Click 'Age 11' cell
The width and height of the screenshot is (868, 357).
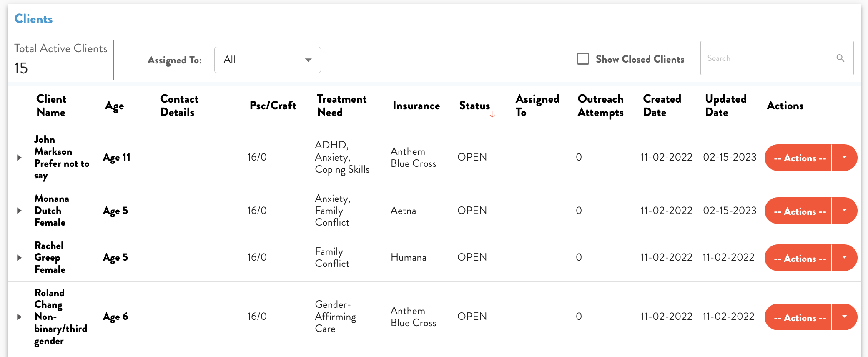117,158
